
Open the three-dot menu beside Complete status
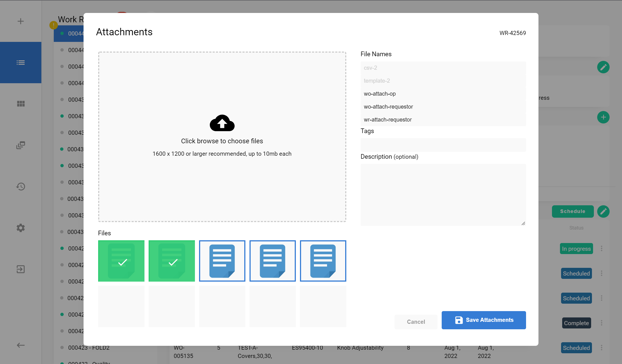(x=602, y=323)
